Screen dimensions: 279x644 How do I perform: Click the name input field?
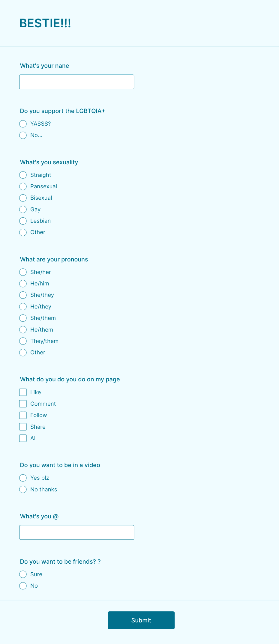tap(76, 82)
